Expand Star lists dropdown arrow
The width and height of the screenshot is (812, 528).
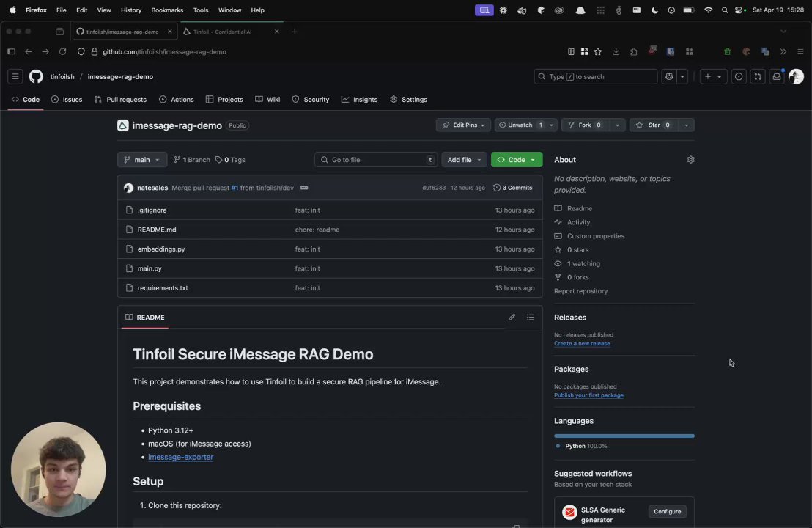click(x=686, y=125)
